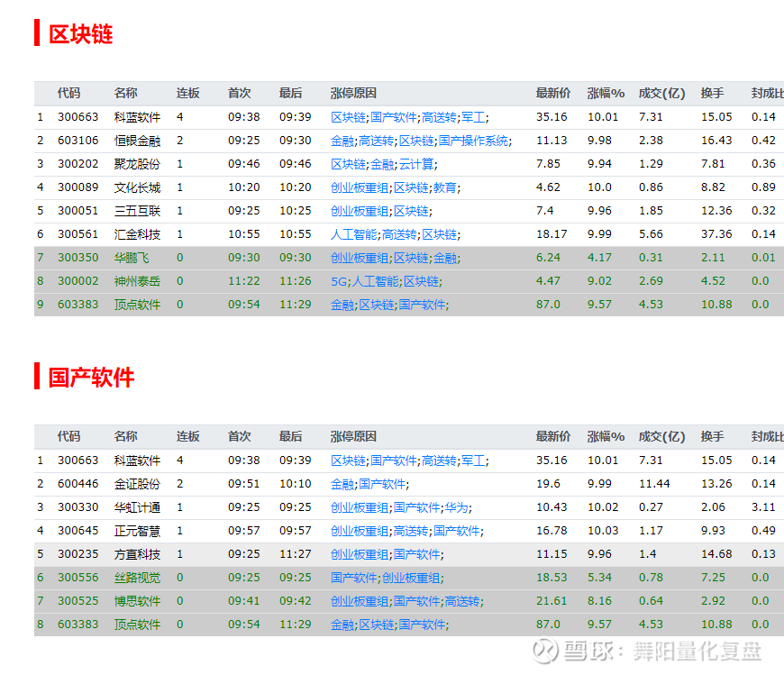Open the 金融 link in 华鹏飞 row

pos(444,258)
